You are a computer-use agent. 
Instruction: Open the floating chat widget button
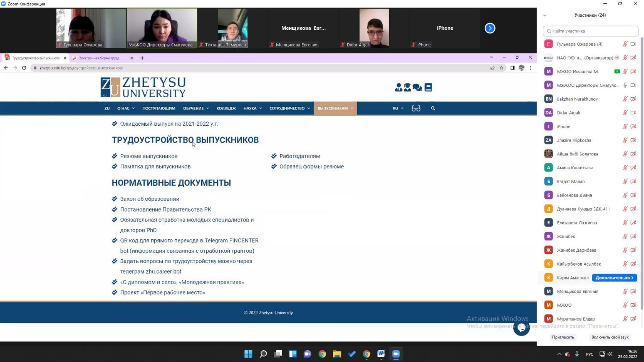pyautogui.click(x=521, y=328)
